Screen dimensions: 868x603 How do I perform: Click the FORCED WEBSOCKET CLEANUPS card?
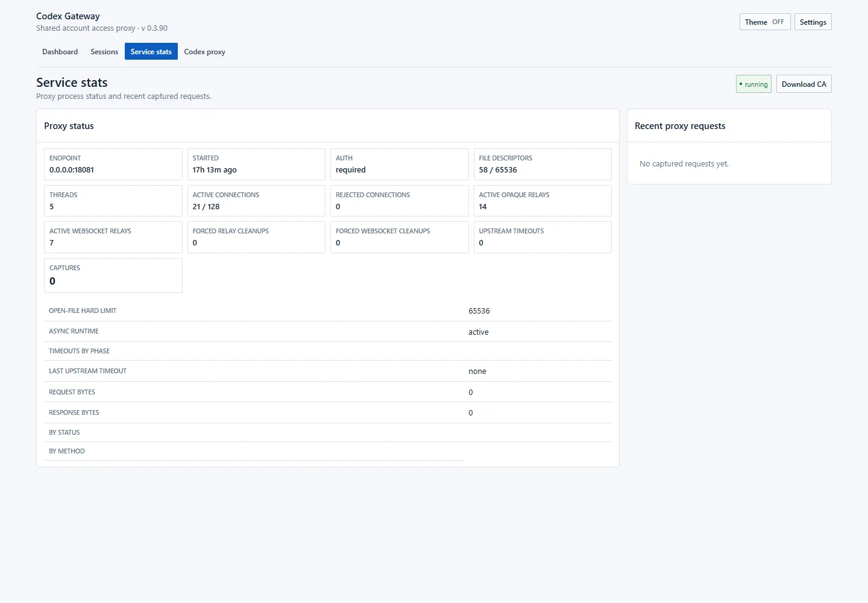tap(399, 237)
